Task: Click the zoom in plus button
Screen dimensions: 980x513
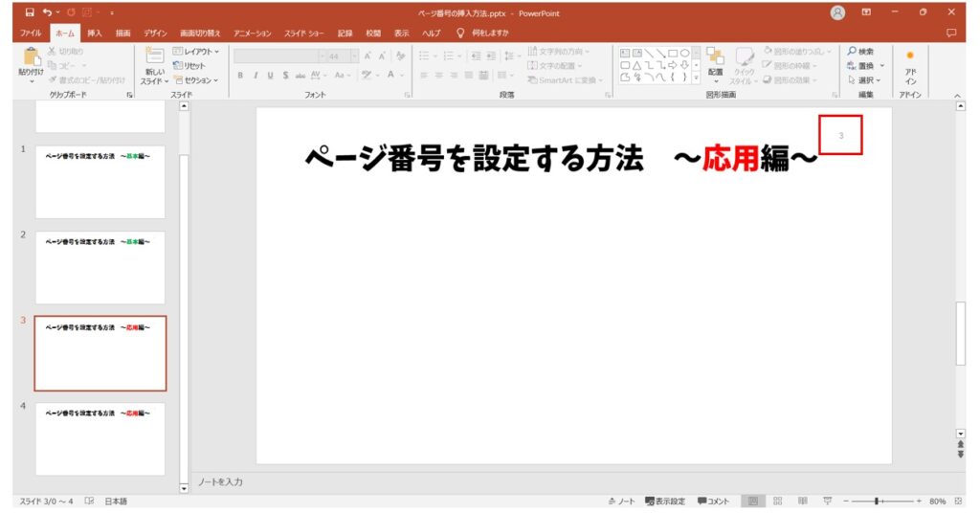Action: click(x=919, y=502)
